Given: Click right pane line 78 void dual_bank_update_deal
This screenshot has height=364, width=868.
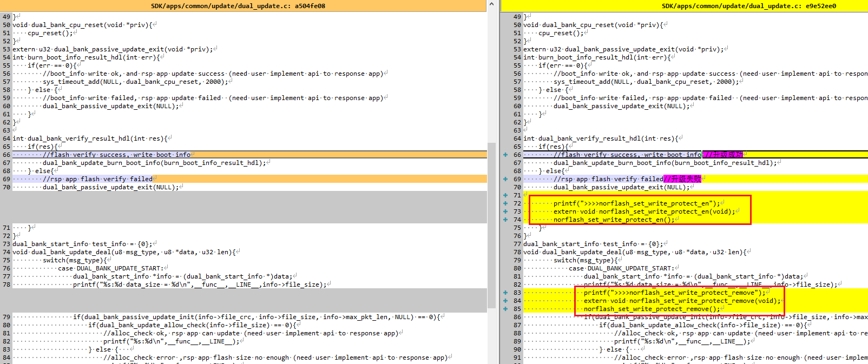Looking at the screenshot, I should 635,252.
